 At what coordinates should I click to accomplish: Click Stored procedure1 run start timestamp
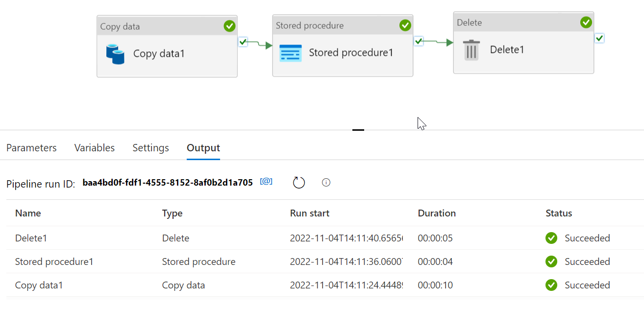click(x=347, y=261)
